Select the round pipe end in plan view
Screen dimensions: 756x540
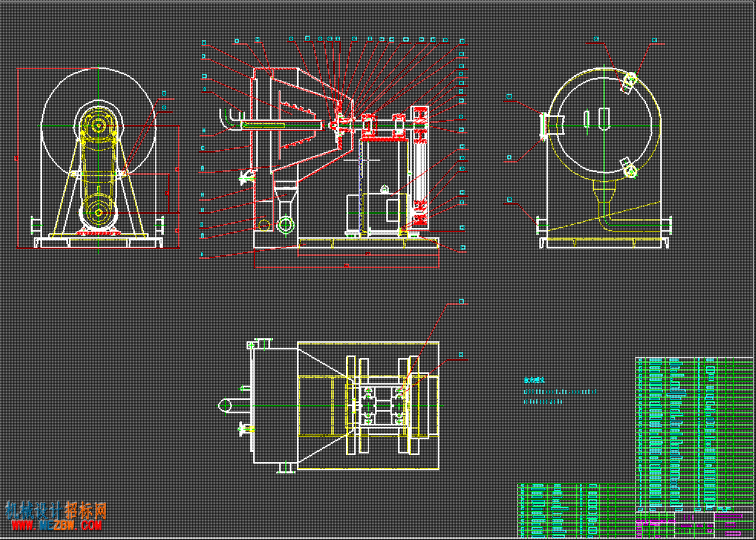225,405
